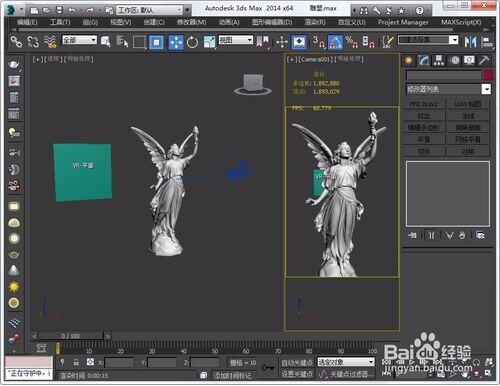Image resolution: width=500 pixels, height=386 pixels.
Task: Click the FFD 2x2x2 modifier button
Action: (424, 104)
